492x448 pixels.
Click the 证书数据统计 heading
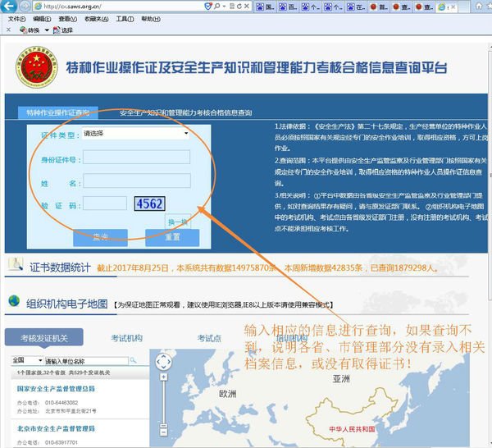[60, 267]
